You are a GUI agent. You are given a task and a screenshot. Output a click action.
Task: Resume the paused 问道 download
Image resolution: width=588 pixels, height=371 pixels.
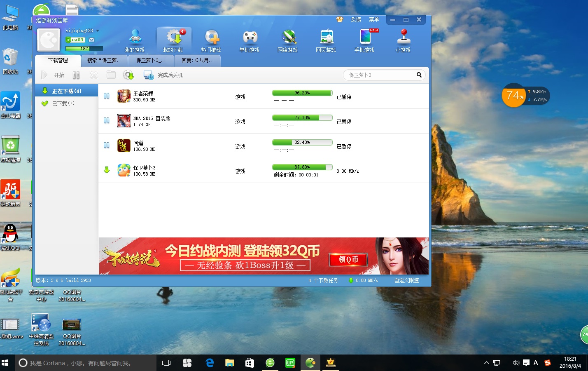point(107,145)
